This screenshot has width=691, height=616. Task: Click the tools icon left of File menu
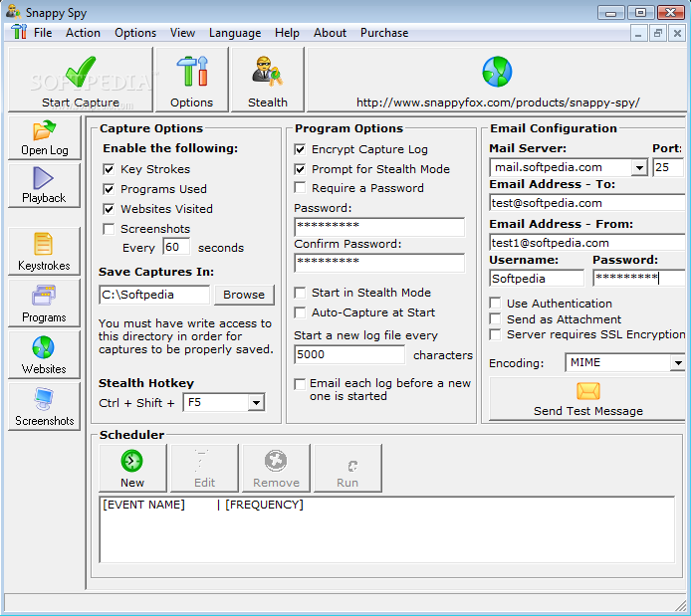click(19, 33)
